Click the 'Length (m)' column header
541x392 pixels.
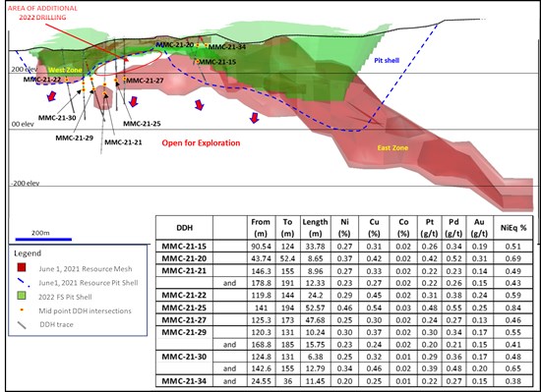(315, 228)
